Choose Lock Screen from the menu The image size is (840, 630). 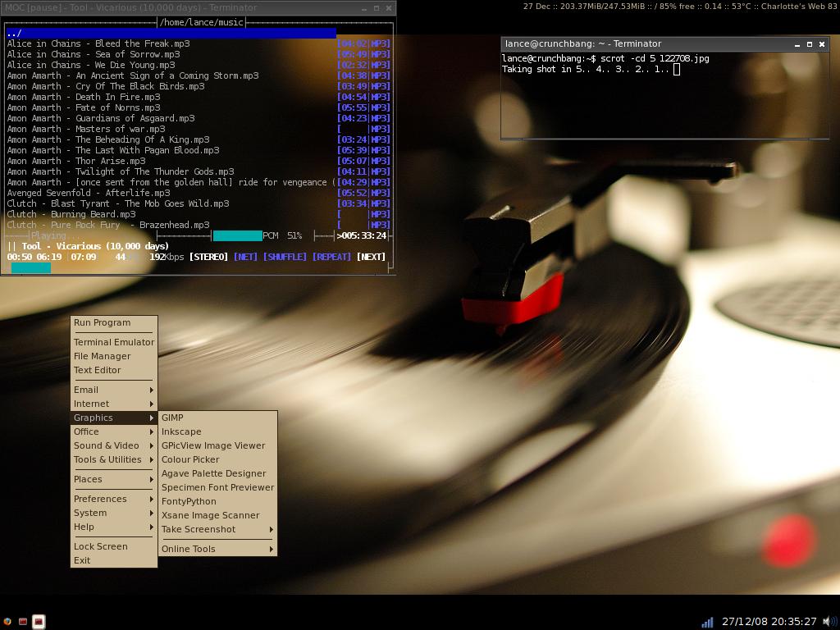click(101, 546)
